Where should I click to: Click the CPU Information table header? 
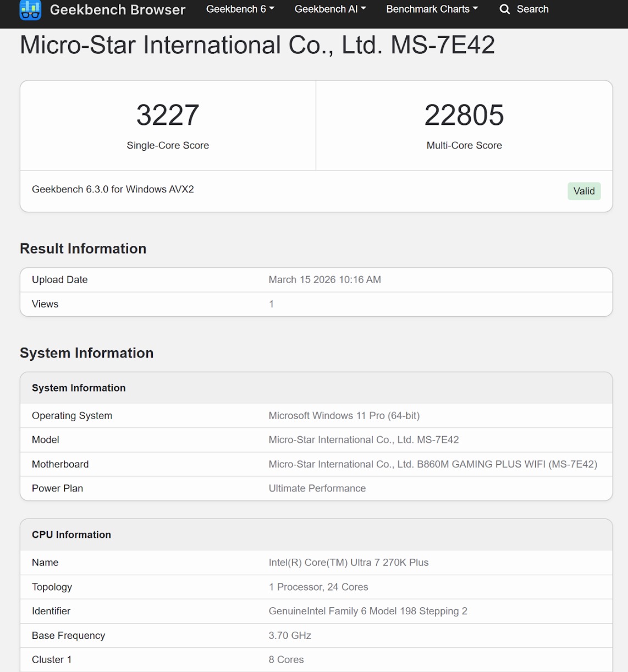[x=71, y=535]
